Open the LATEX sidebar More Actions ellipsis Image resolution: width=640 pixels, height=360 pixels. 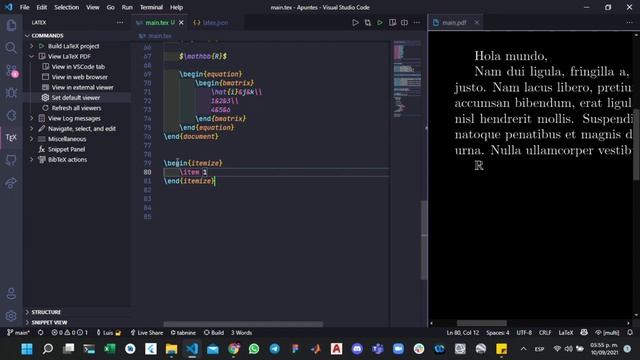pyautogui.click(x=120, y=22)
